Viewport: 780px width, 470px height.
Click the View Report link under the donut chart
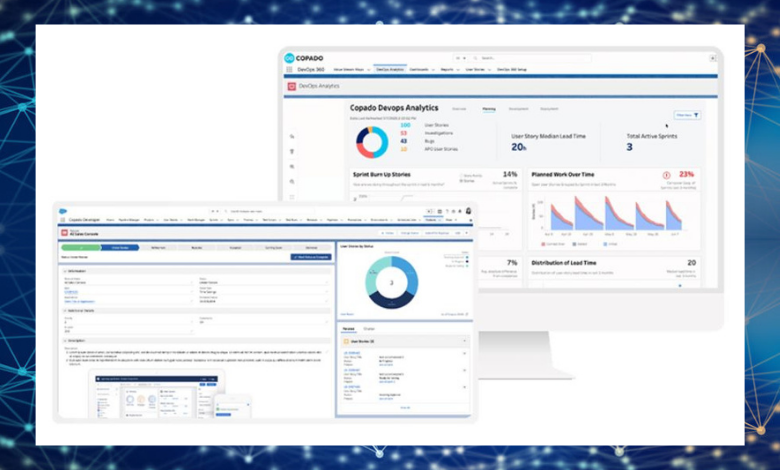(347, 314)
